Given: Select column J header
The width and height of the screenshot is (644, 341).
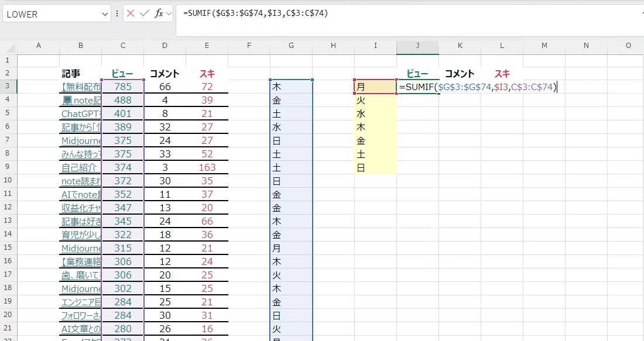Looking at the screenshot, I should [417, 46].
